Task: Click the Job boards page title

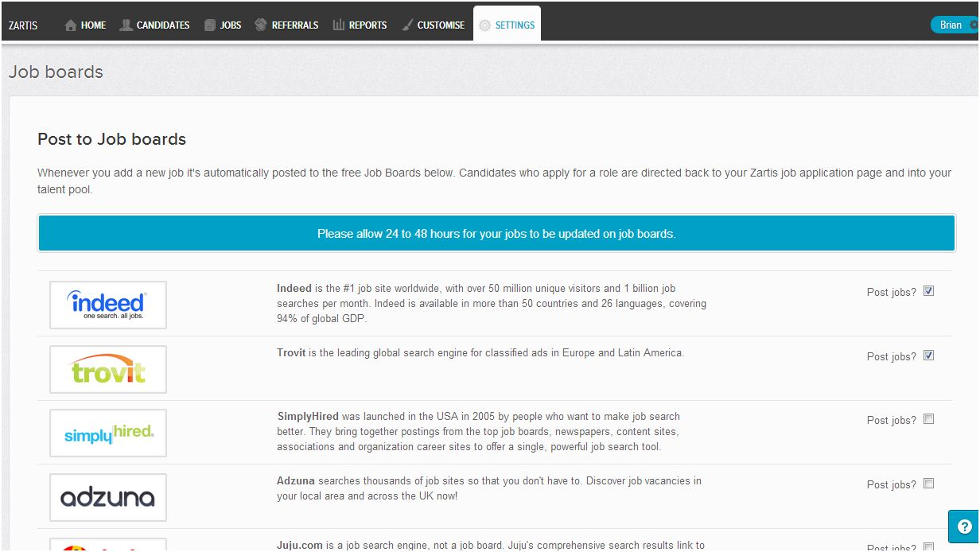Action: coord(56,72)
